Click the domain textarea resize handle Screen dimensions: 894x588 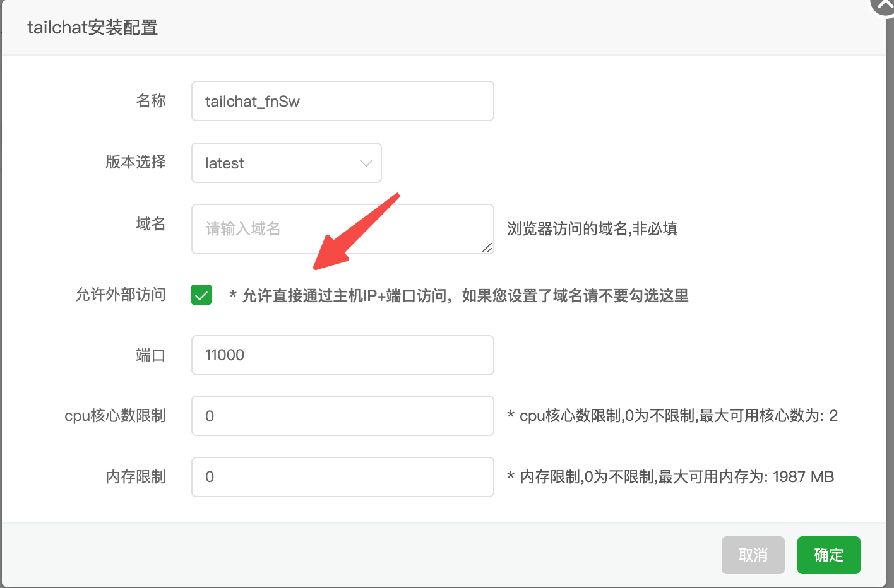(487, 248)
